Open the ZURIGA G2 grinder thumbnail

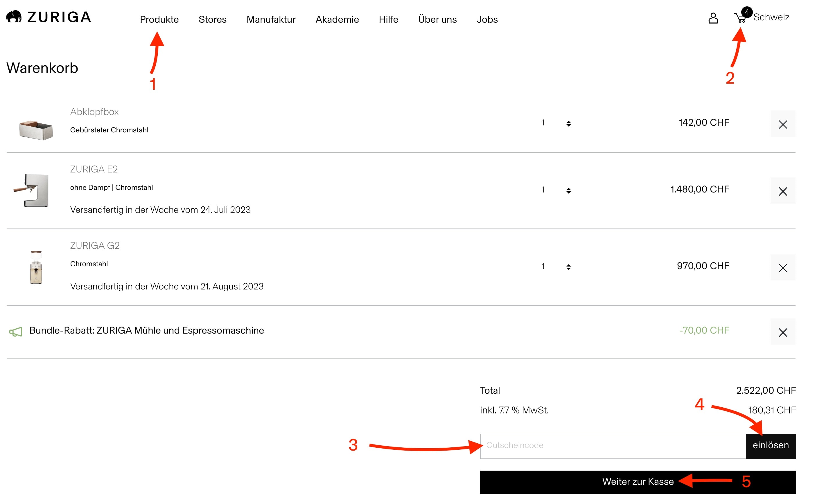36,267
